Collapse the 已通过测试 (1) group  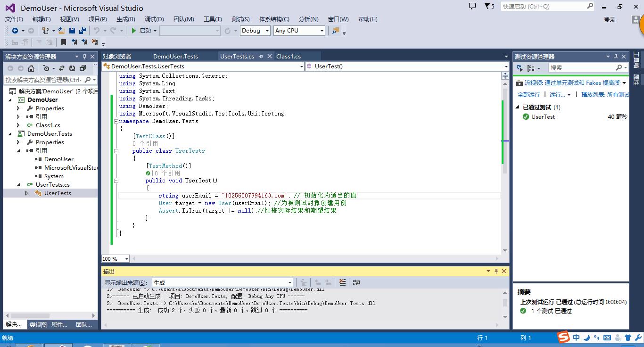518,107
